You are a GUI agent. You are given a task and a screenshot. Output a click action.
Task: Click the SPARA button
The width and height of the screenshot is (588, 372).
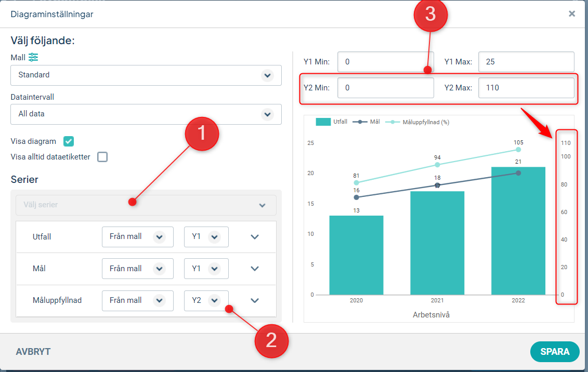click(555, 352)
